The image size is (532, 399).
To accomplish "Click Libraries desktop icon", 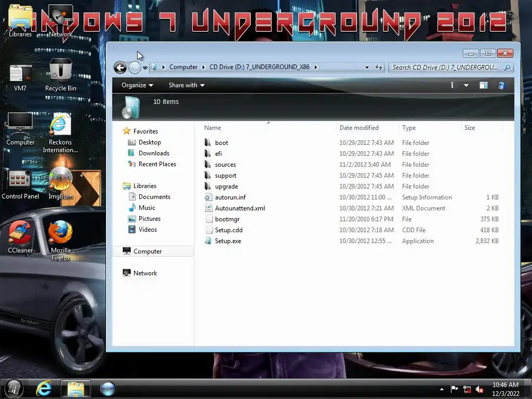I will point(20,21).
